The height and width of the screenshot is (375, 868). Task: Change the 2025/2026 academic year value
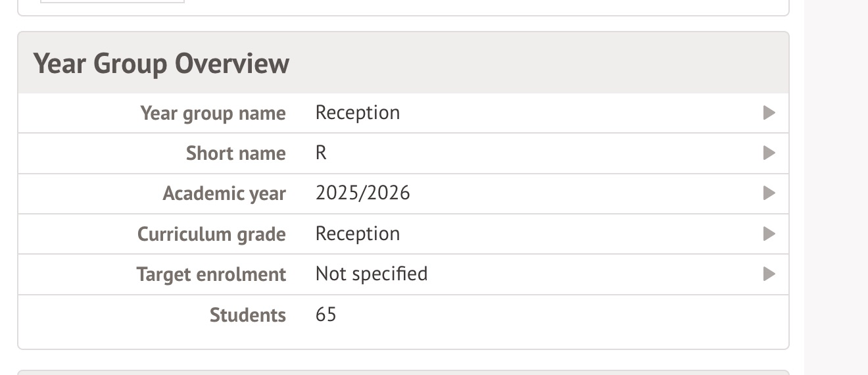coord(362,193)
